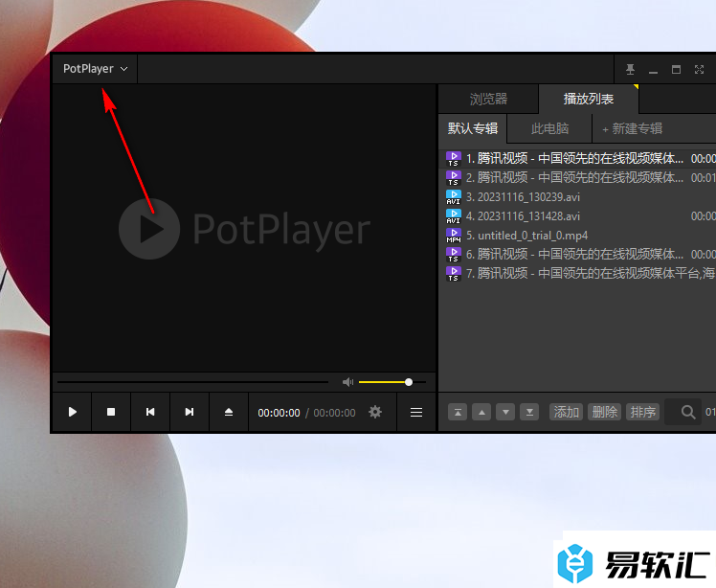Open the 此电脑 album tab
Viewport: 716px width, 588px height.
coord(549,128)
